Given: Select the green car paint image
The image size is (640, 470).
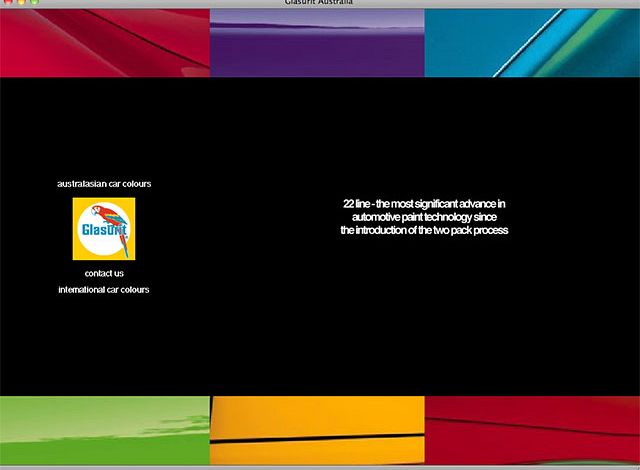Looking at the screenshot, I should (x=104, y=430).
